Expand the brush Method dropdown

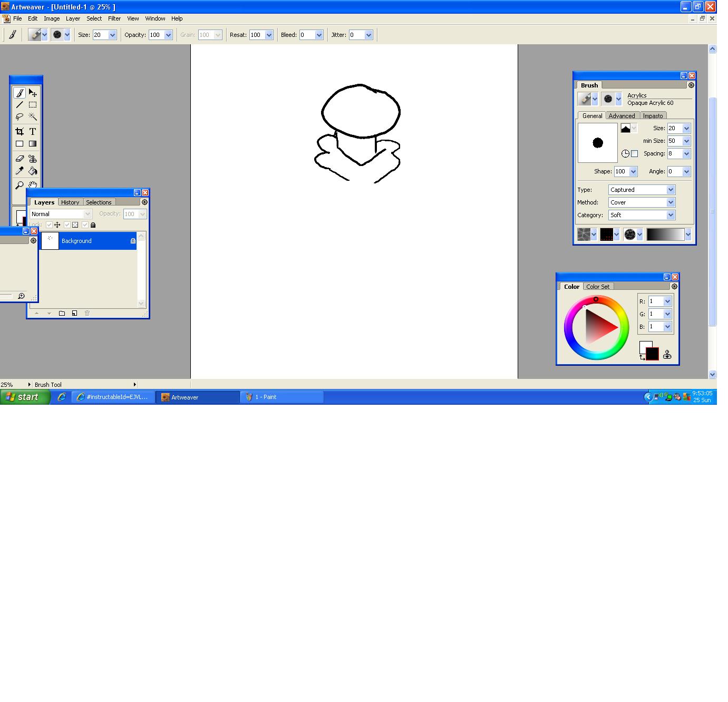pos(671,202)
